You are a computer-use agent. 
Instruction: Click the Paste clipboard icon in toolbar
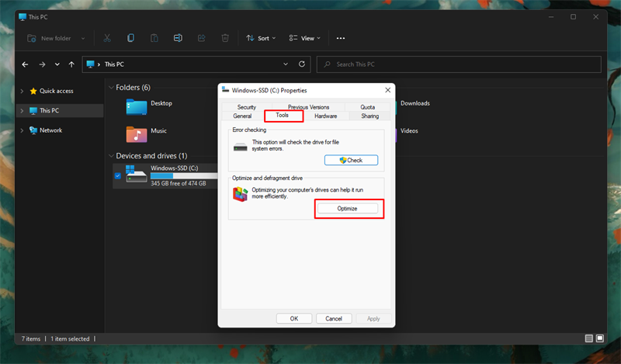click(154, 38)
